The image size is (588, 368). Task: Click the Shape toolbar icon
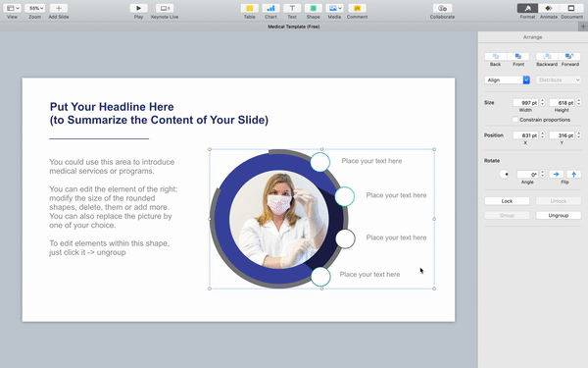point(314,8)
